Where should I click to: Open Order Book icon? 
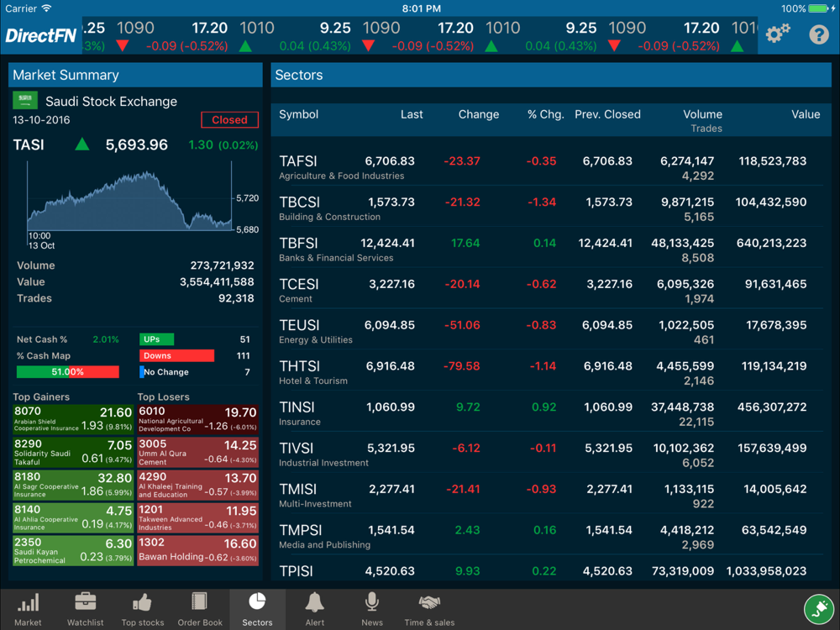[x=200, y=602]
